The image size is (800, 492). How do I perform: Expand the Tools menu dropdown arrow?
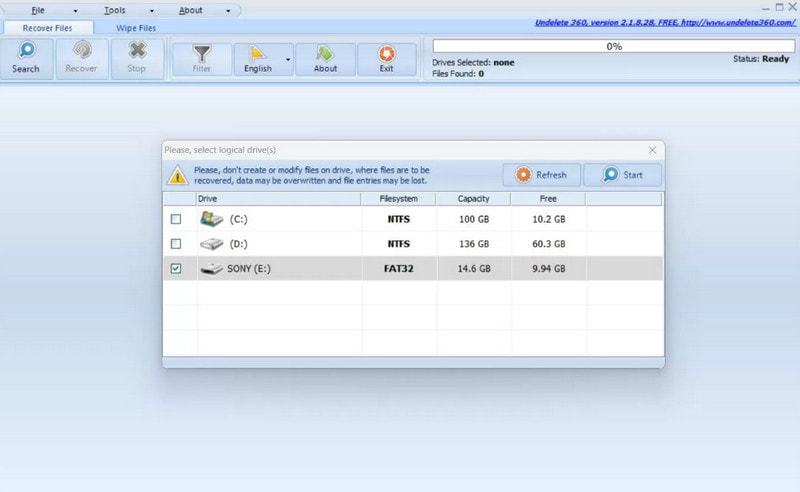152,11
